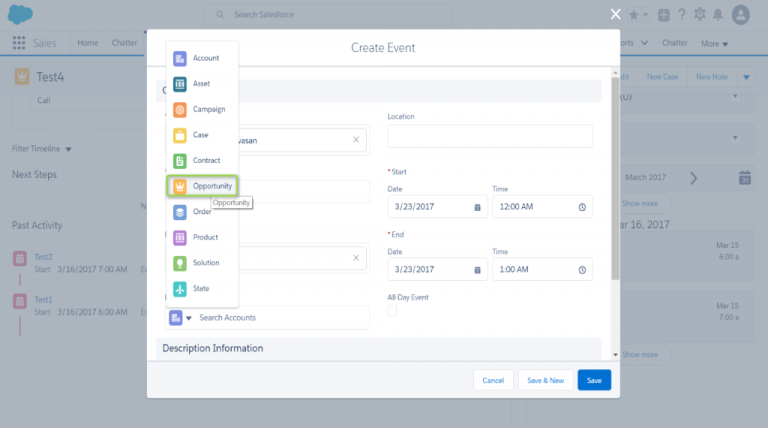The height and width of the screenshot is (428, 768).
Task: Go to next month chevron
Action: pyautogui.click(x=694, y=178)
